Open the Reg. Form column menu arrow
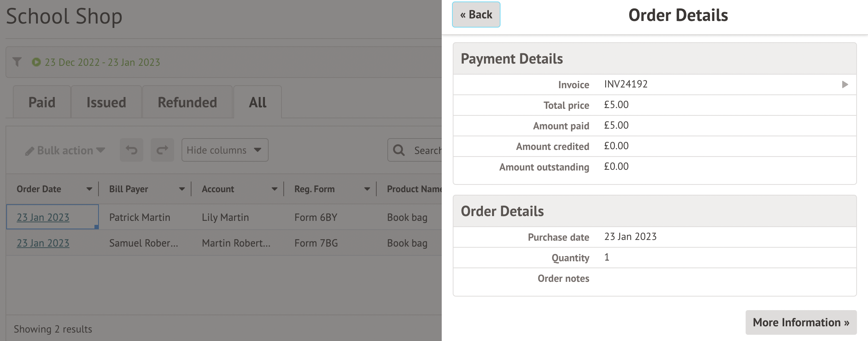This screenshot has width=868, height=341. tap(367, 189)
